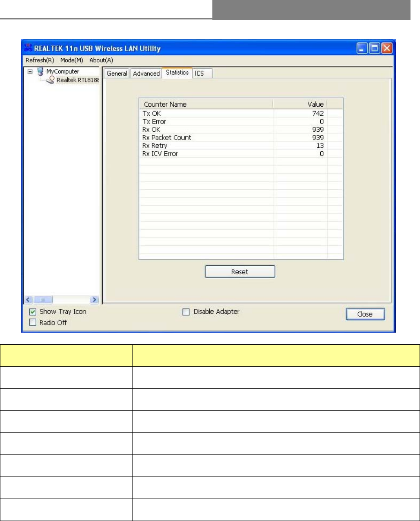The width and height of the screenshot is (420, 521).
Task: Click the Realtek app icon in title bar
Action: [x=29, y=49]
